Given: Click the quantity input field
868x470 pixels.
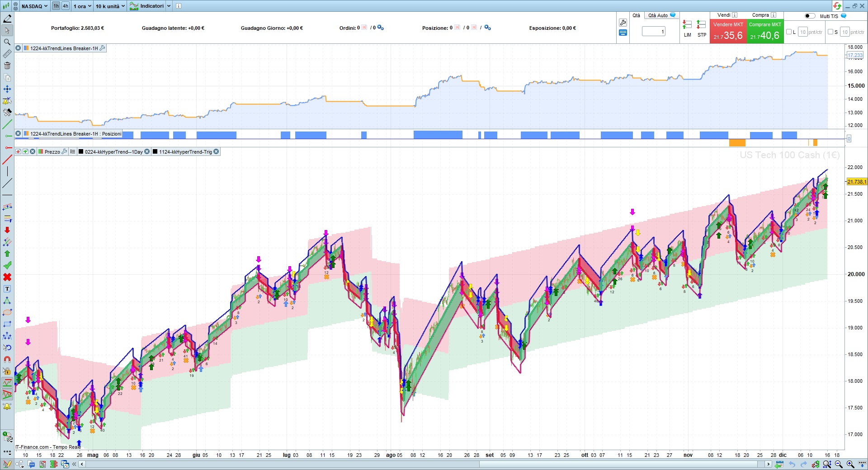Looking at the screenshot, I should (x=654, y=32).
